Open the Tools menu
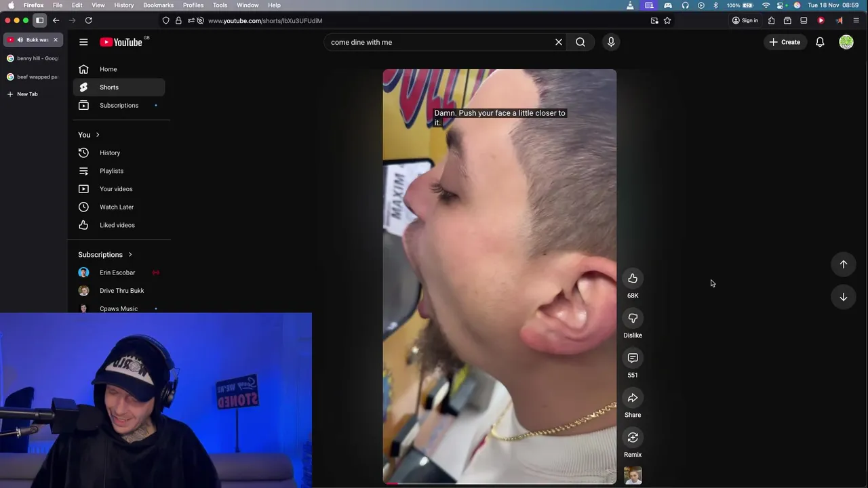Screen dimensions: 868x488 (x=220, y=5)
